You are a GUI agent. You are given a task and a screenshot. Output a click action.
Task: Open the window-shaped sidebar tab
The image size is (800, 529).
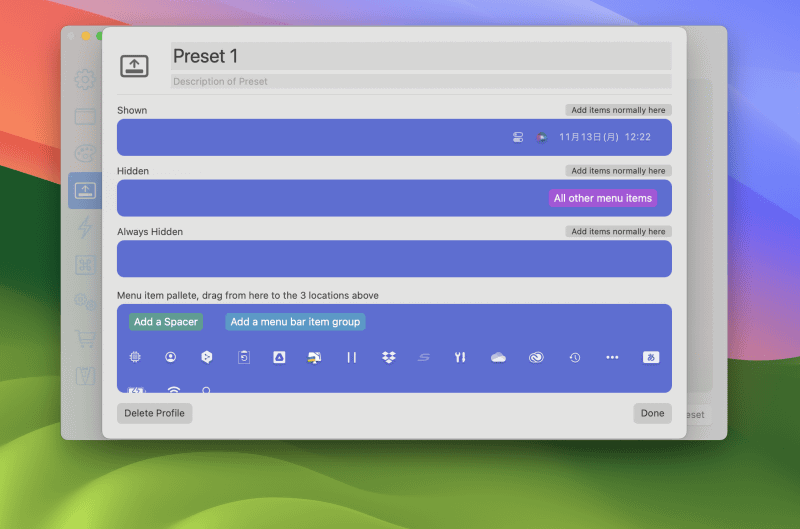[x=85, y=117]
